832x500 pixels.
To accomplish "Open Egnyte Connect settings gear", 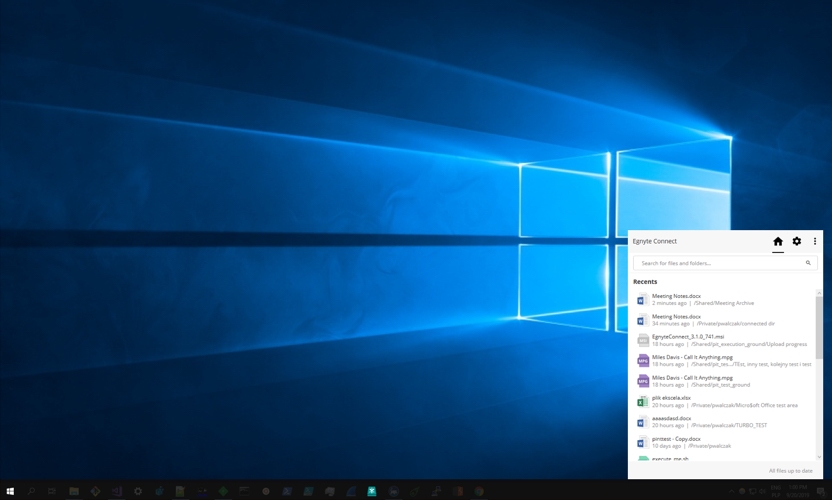I will pos(797,241).
